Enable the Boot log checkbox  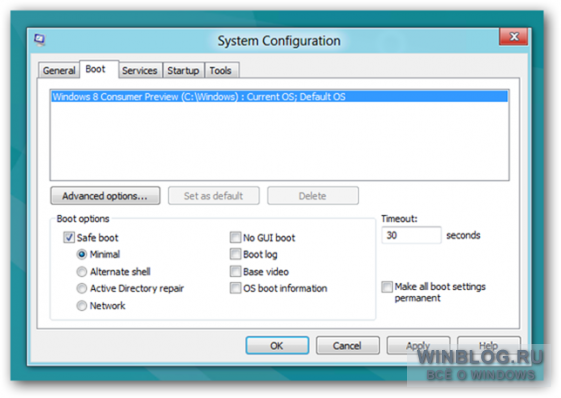[x=235, y=254]
